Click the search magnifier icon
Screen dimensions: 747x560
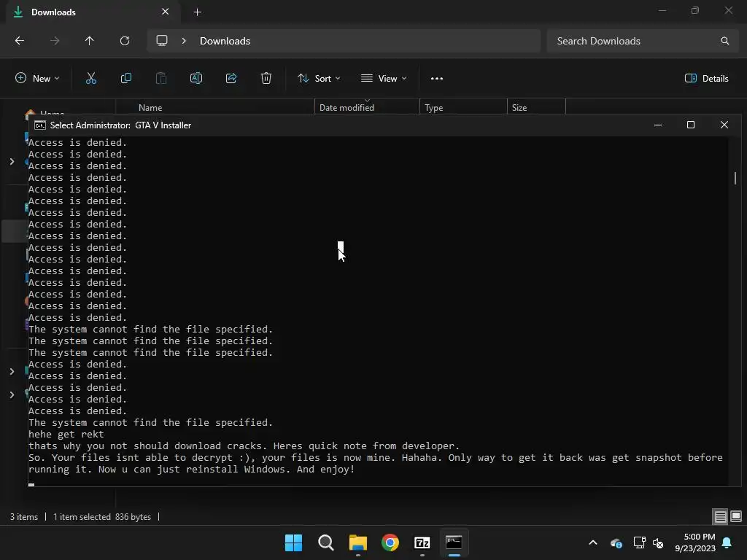[724, 41]
